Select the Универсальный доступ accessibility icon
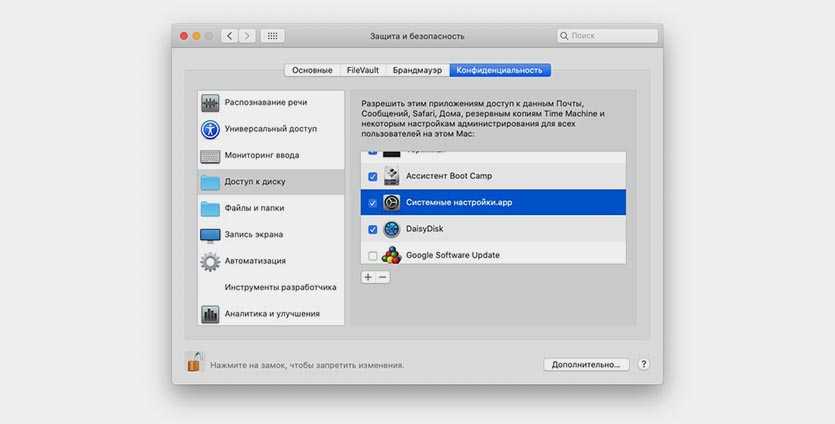This screenshot has height=424, width=835. (210, 129)
